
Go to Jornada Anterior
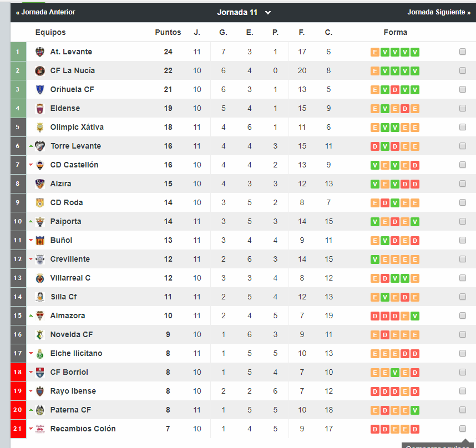coord(45,12)
